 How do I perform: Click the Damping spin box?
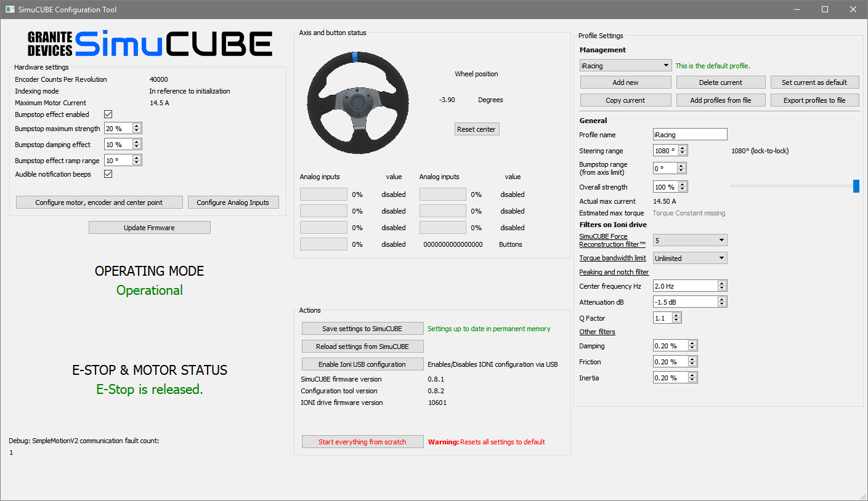click(675, 346)
